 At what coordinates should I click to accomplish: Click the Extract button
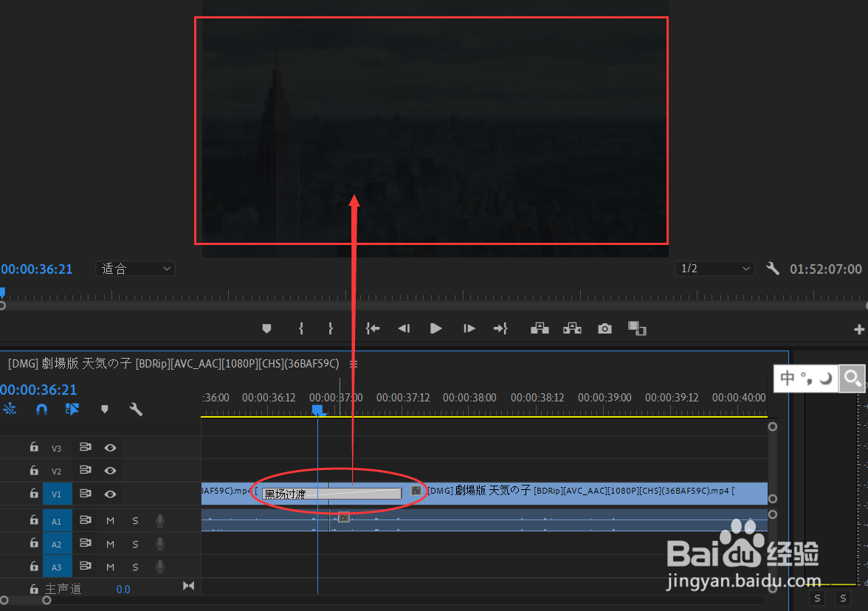(573, 329)
